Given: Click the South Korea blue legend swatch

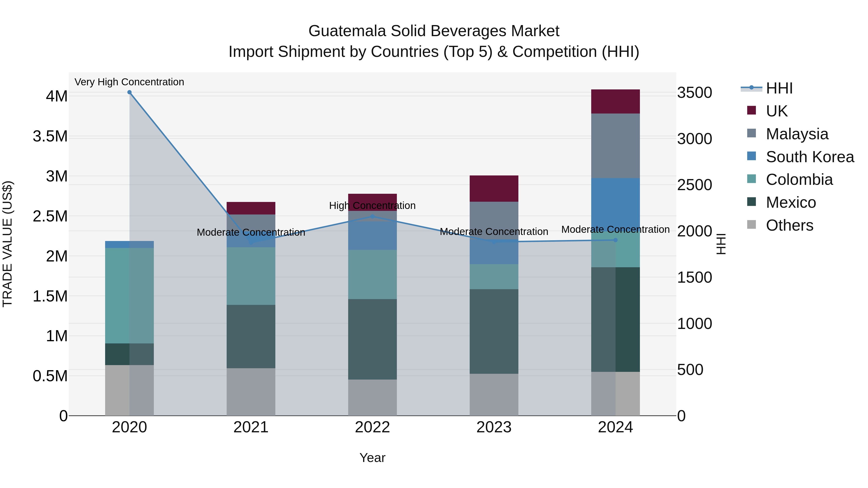Looking at the screenshot, I should pyautogui.click(x=751, y=156).
